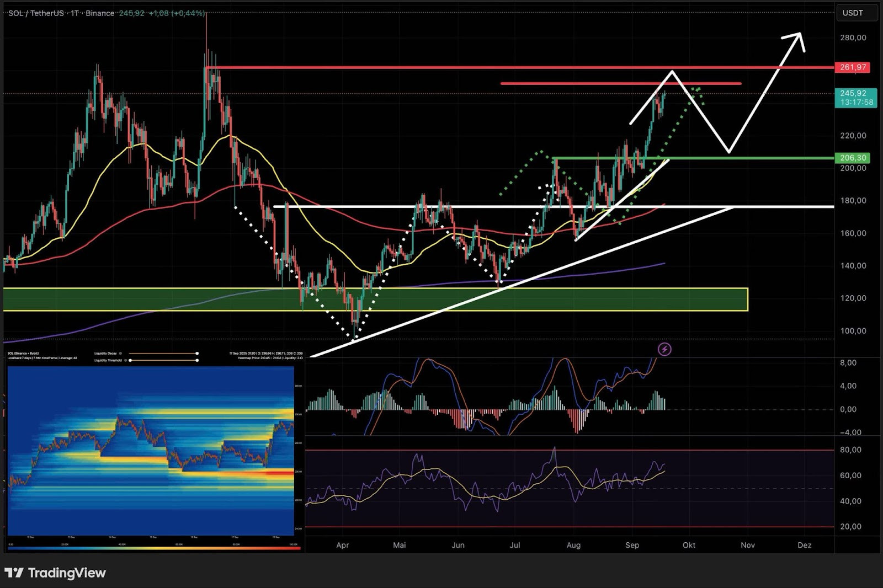The height and width of the screenshot is (588, 883).
Task: Click the 180,00 price axis value
Action: 853,200
